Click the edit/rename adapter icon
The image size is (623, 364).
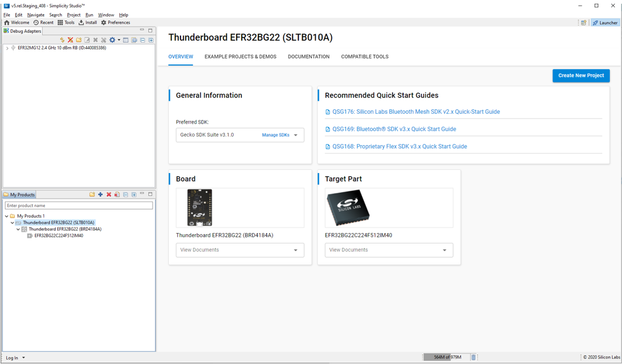tap(87, 40)
